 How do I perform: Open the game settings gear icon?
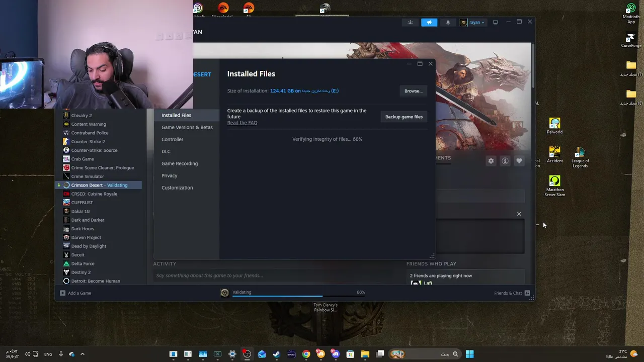click(491, 161)
